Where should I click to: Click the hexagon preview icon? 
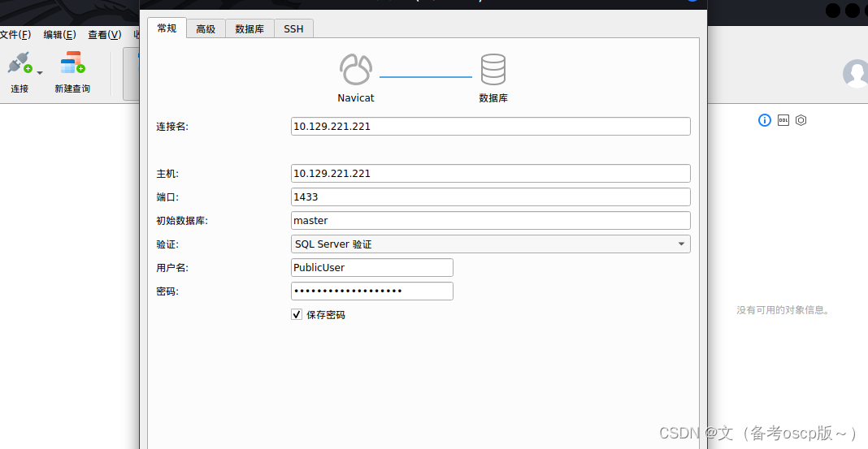click(x=801, y=120)
